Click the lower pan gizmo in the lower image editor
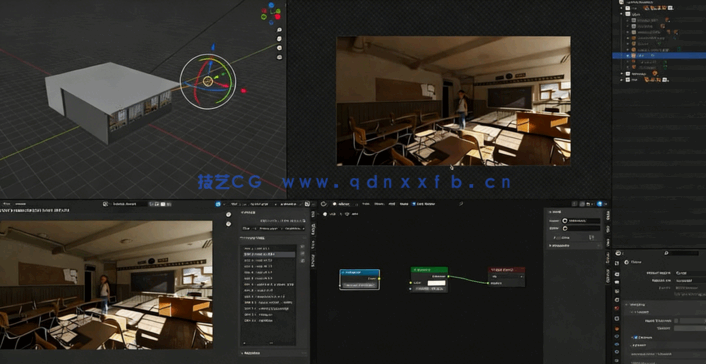The width and height of the screenshot is (706, 364). [x=228, y=224]
